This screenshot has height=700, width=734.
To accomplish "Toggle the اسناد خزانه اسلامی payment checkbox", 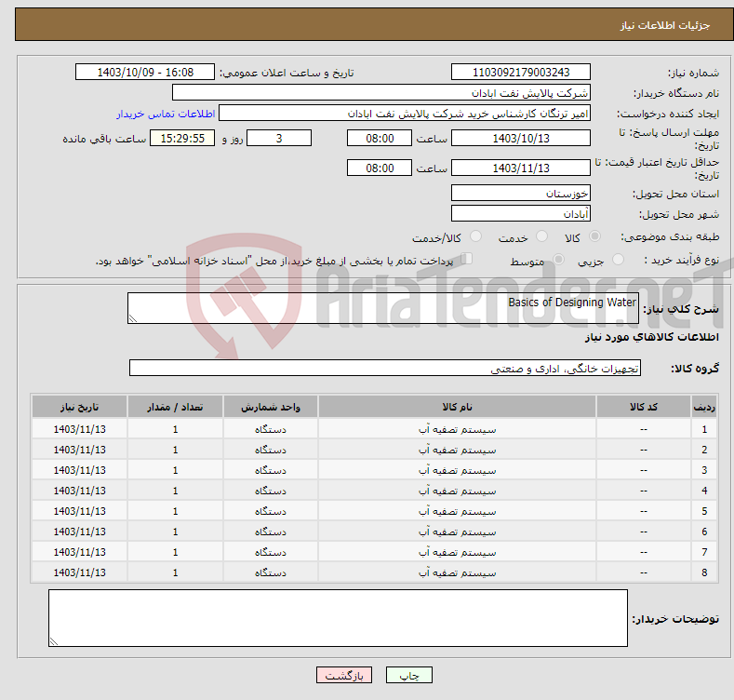I will pyautogui.click(x=467, y=259).
